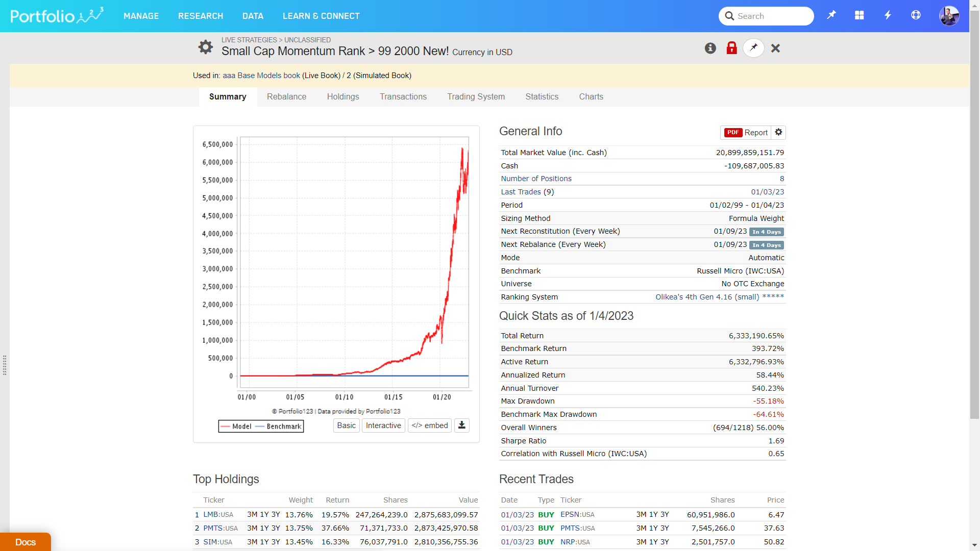Open the PMTS:USA ticker in Top Holdings
980x551 pixels.
220,528
